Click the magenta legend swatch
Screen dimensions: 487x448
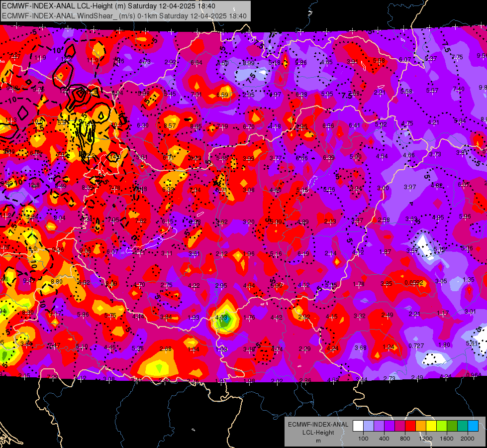400,426
